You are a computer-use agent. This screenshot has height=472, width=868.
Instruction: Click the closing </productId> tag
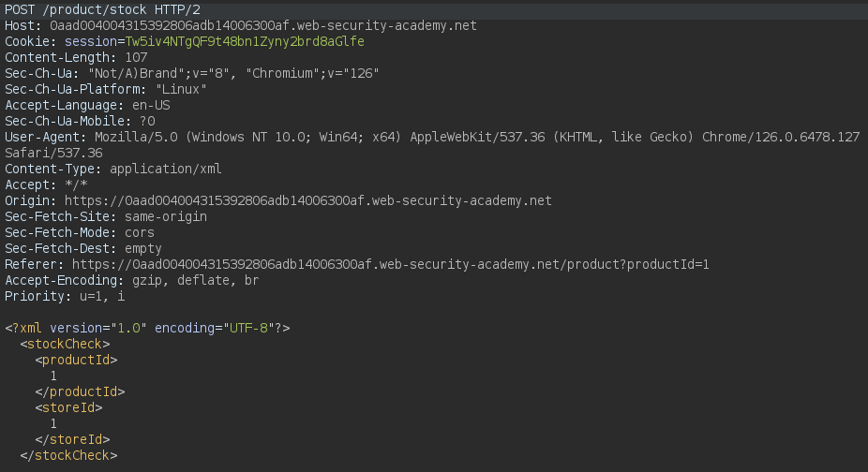[x=81, y=391]
